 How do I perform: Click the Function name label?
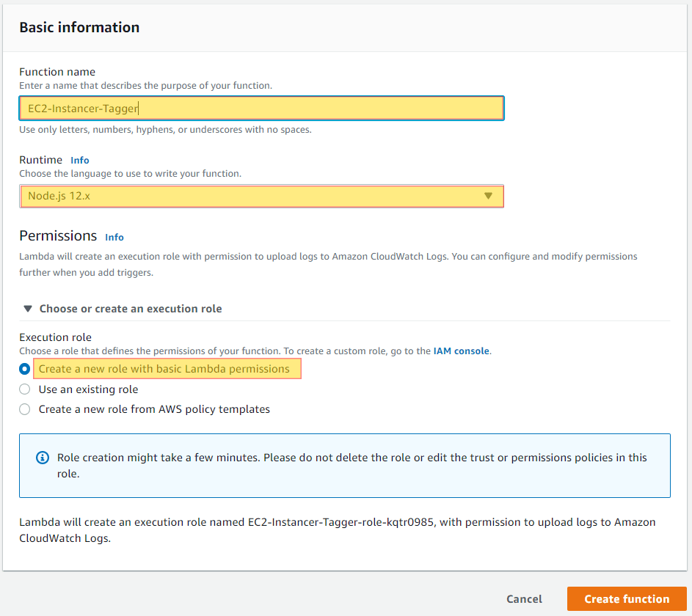click(57, 72)
